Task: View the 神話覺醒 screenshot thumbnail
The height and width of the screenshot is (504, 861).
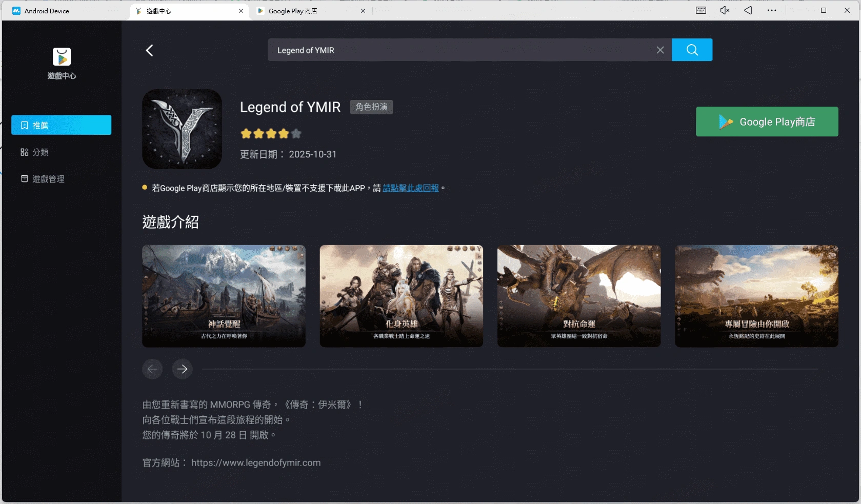Action: pyautogui.click(x=223, y=296)
